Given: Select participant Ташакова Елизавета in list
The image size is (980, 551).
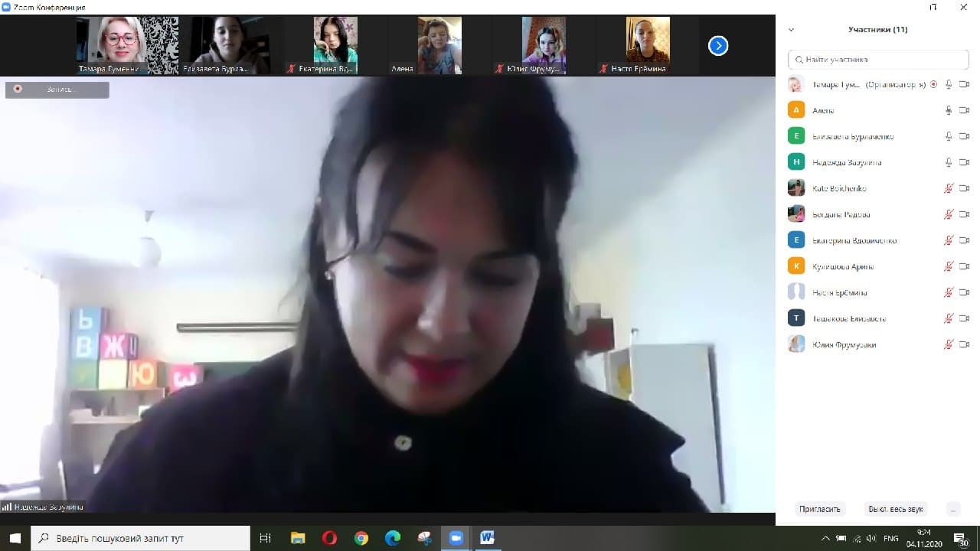Looking at the screenshot, I should [878, 318].
